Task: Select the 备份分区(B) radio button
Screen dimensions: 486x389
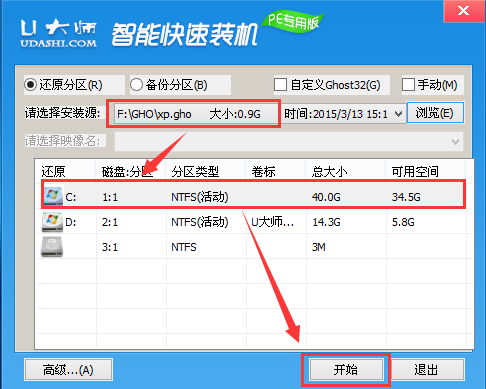Action: 136,85
